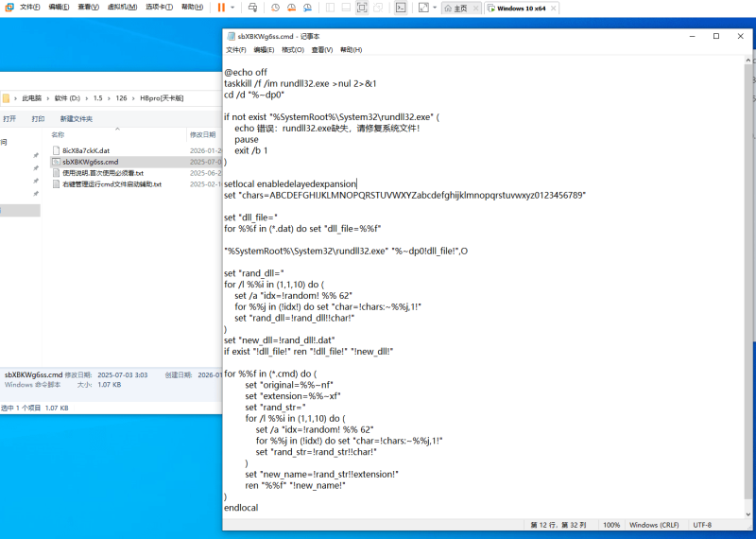Click the 打印 button in Explorer toolbar
Viewport: 756px width, 539px height.
click(38, 119)
